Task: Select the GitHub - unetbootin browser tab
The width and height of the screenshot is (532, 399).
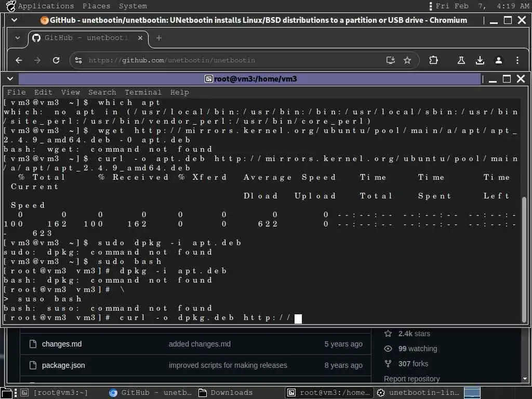Action: point(88,38)
